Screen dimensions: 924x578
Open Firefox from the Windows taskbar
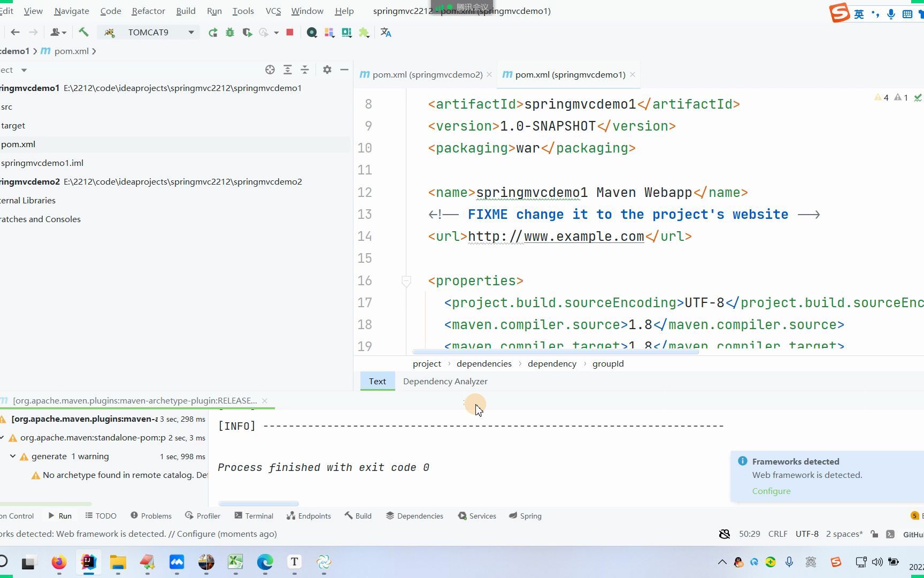point(59,562)
